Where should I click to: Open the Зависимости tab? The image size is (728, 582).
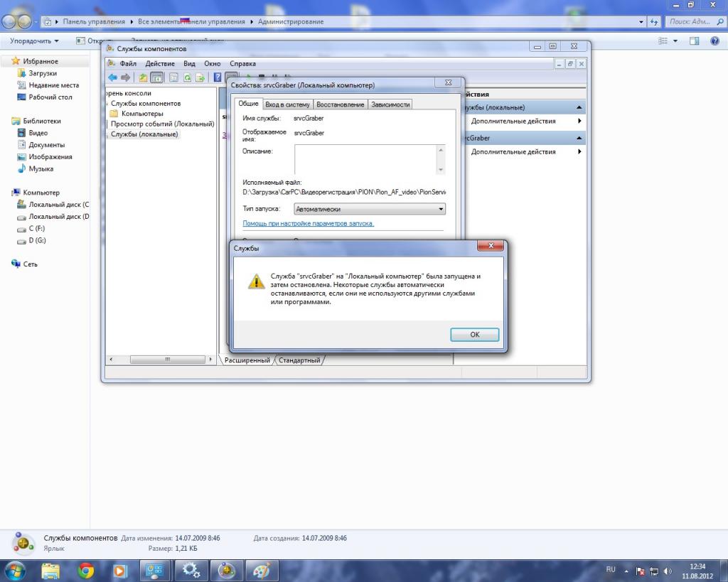pyautogui.click(x=390, y=104)
